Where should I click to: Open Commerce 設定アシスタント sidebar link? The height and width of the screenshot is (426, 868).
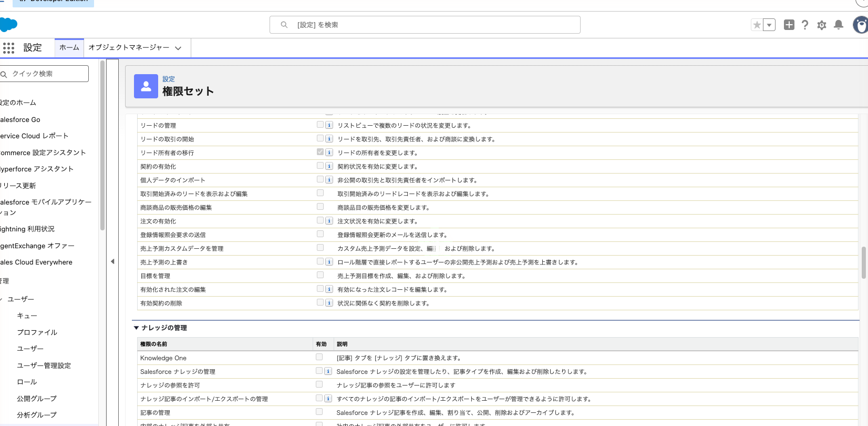(x=43, y=153)
